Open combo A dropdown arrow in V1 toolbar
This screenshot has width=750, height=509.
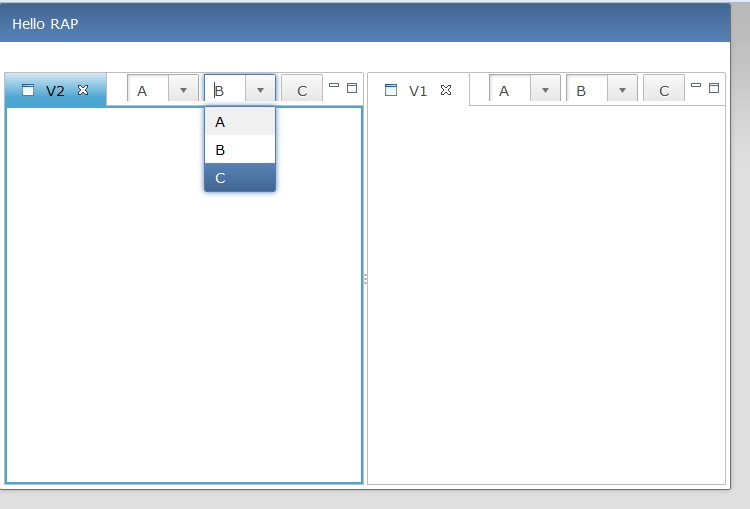point(545,90)
